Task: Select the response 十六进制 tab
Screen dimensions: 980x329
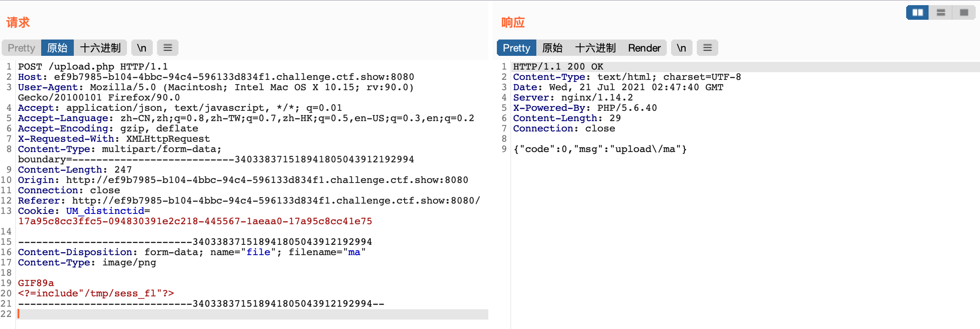Action: coord(596,48)
